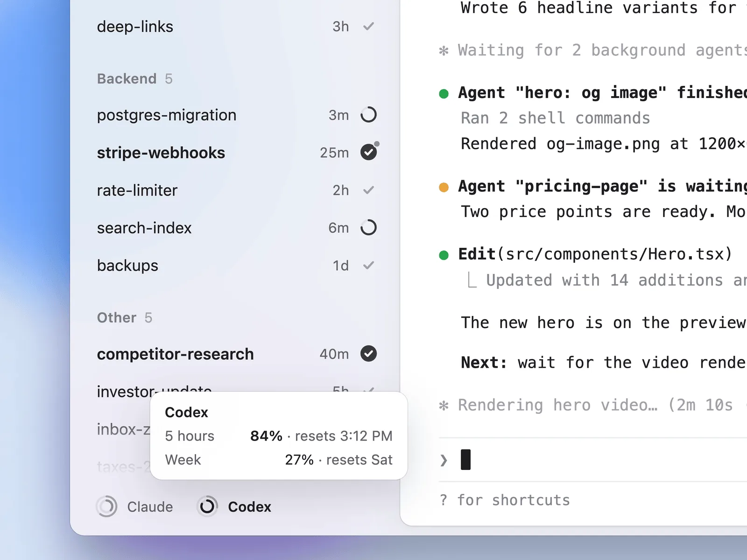Click the asterisk beside 'Waiting for 2 background'
This screenshot has width=747, height=560.
tap(444, 50)
